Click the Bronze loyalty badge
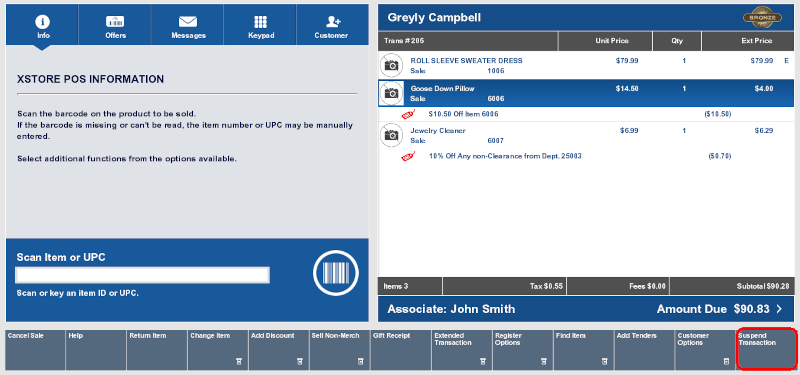 pyautogui.click(x=763, y=17)
